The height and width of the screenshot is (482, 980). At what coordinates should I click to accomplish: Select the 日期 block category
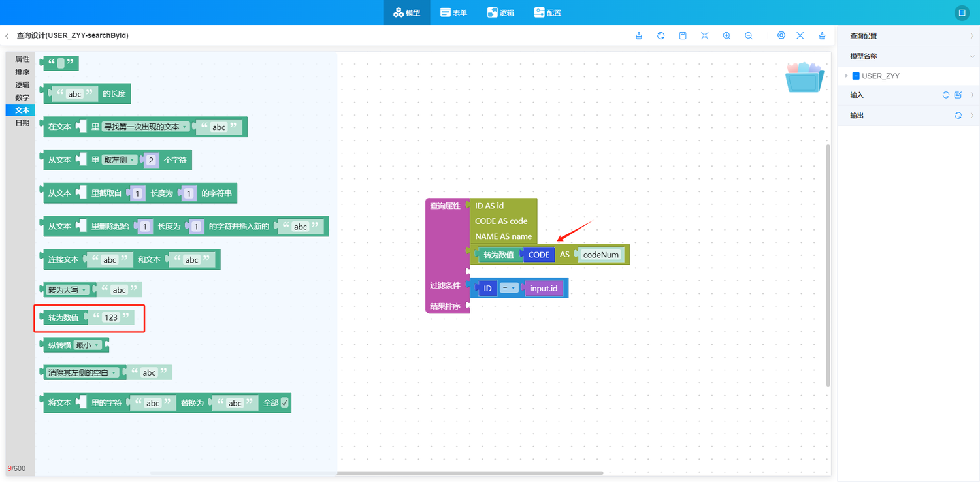(x=22, y=123)
